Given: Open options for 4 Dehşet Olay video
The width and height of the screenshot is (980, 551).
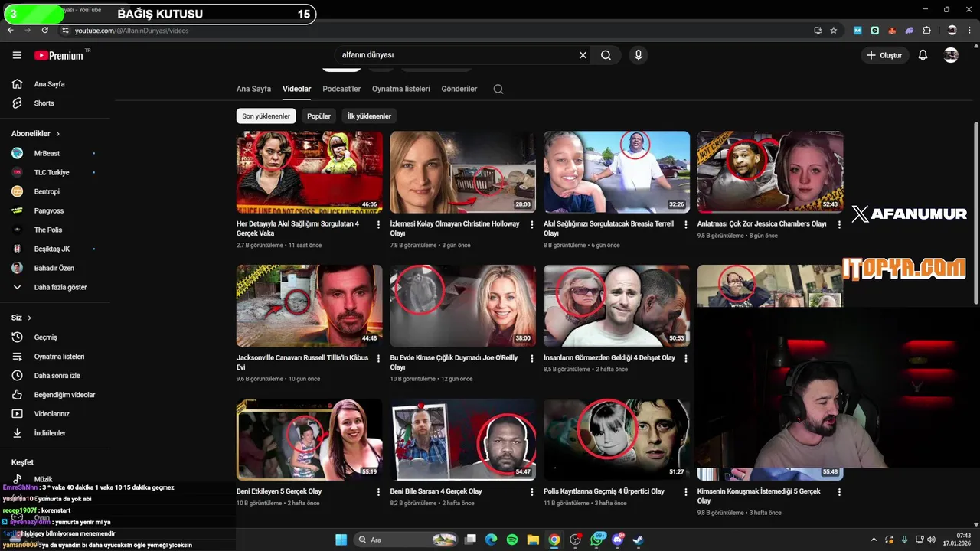Looking at the screenshot, I should point(685,358).
